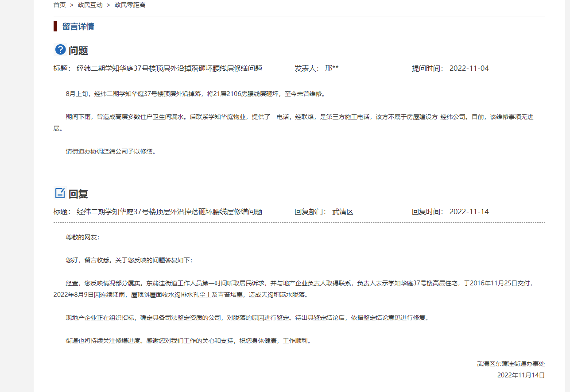Viewport: 570px width, 392px height.
Task: Open the 首页 breadcrumb link
Action: click(x=59, y=5)
